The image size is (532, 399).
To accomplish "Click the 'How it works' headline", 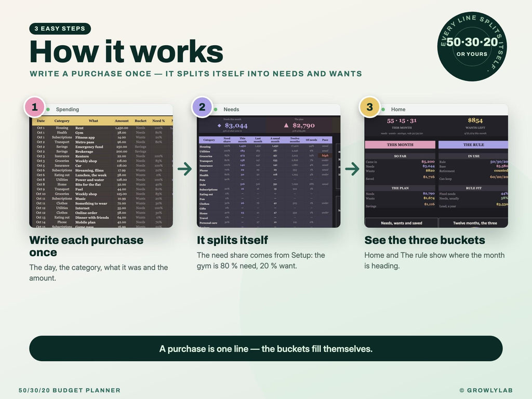I will tap(126, 51).
